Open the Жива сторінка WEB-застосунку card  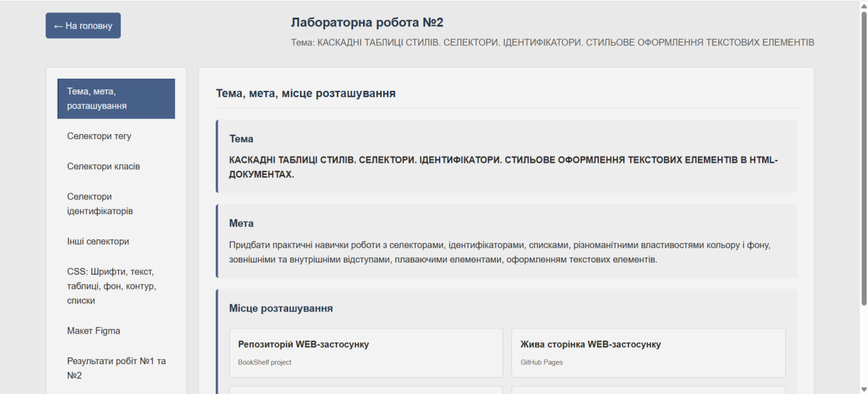(648, 353)
